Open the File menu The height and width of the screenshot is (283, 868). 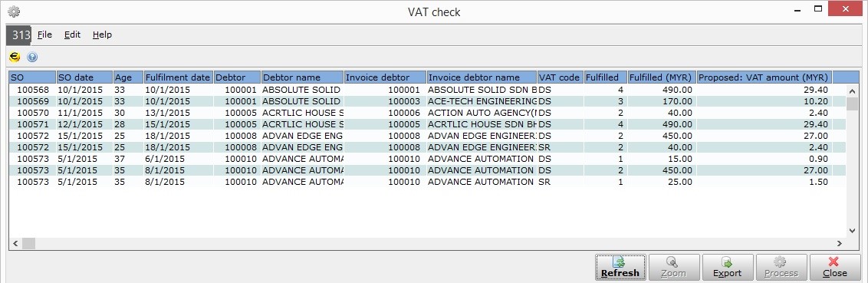(44, 35)
